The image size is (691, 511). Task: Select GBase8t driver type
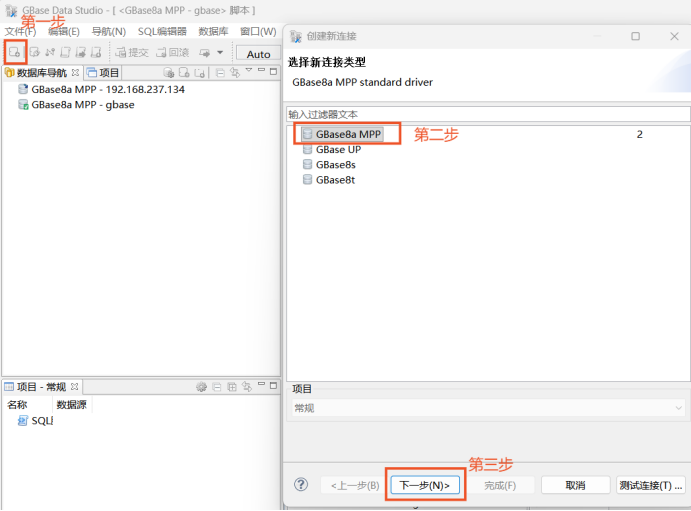tap(329, 180)
